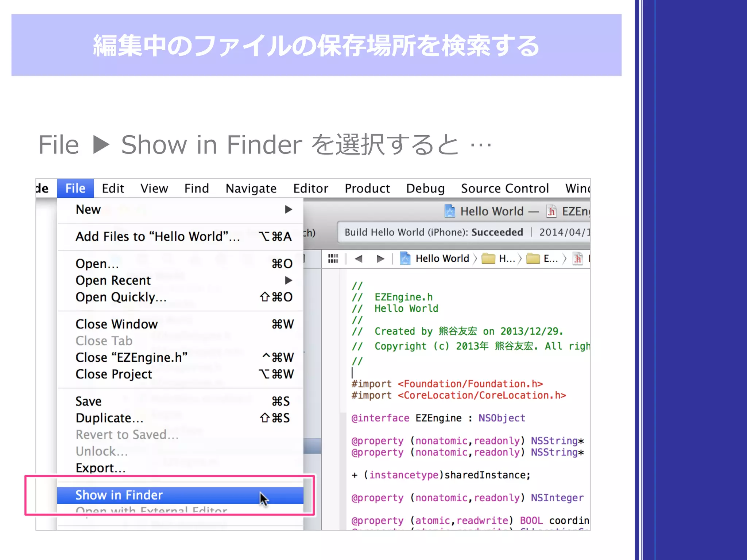Choose Save from File menu
This screenshot has height=560, width=747.
(180, 401)
